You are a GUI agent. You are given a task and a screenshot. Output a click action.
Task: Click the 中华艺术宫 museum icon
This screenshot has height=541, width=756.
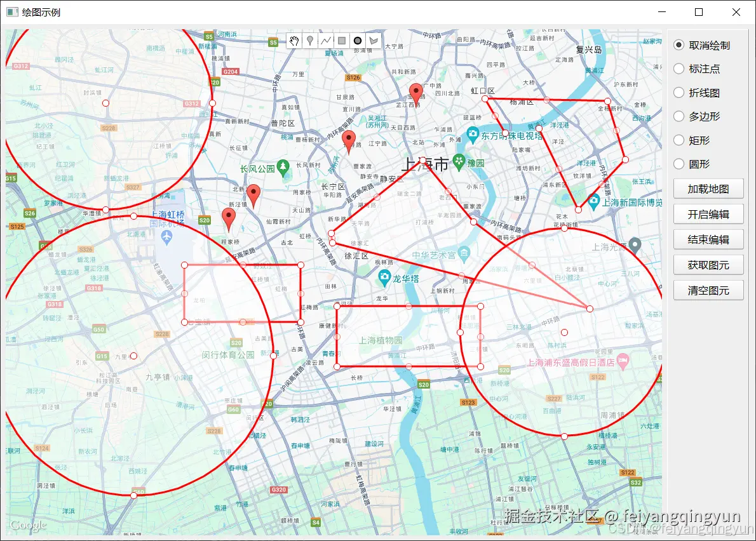click(x=464, y=253)
